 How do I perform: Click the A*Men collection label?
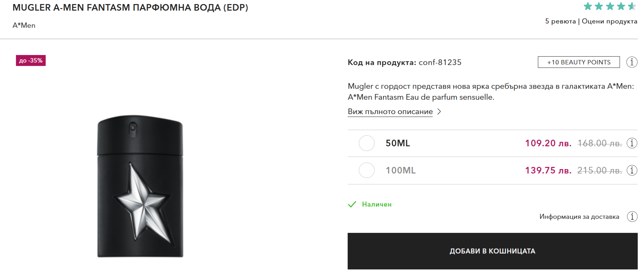click(x=24, y=25)
